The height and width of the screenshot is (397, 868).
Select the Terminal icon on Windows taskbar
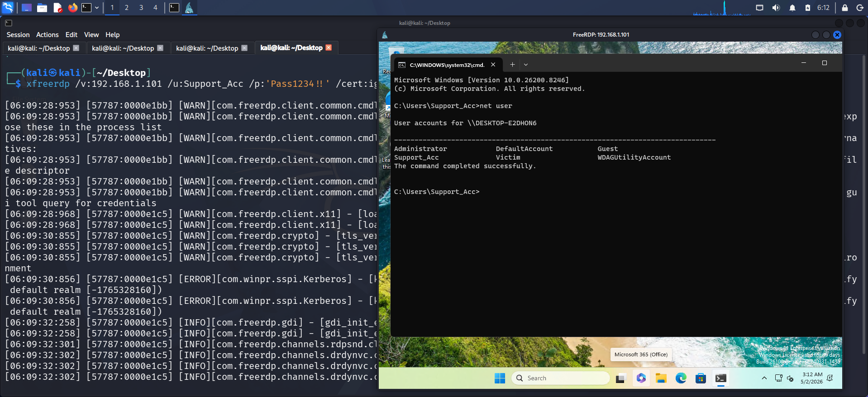721,378
